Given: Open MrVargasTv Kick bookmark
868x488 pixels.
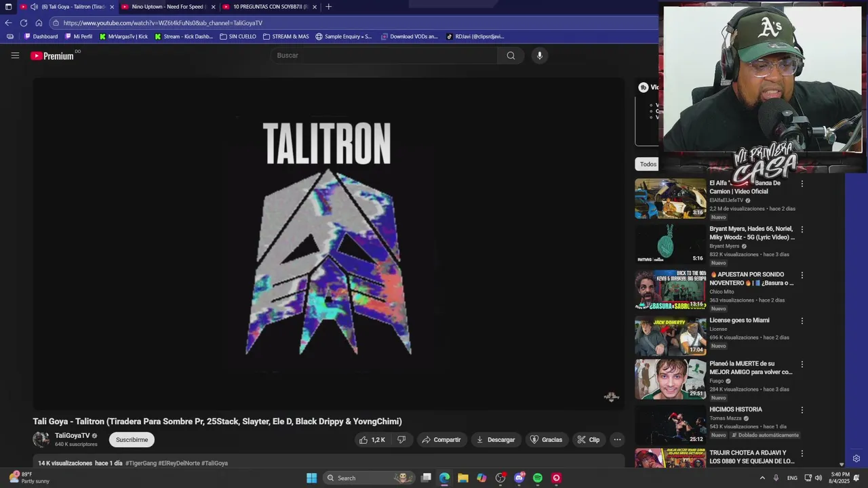Looking at the screenshot, I should click(x=123, y=37).
